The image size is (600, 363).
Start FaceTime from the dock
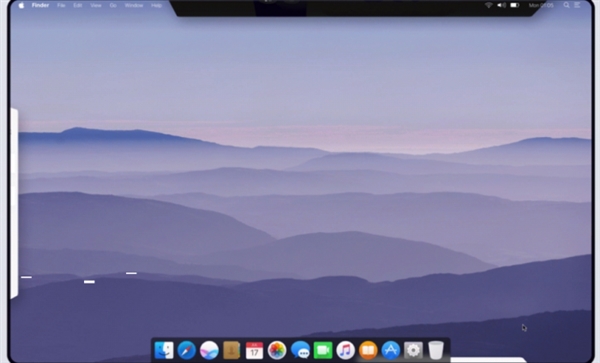[x=323, y=350]
